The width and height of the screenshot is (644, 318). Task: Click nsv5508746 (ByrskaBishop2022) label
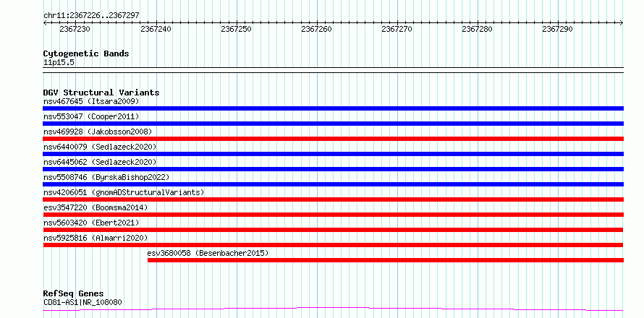[x=106, y=177]
